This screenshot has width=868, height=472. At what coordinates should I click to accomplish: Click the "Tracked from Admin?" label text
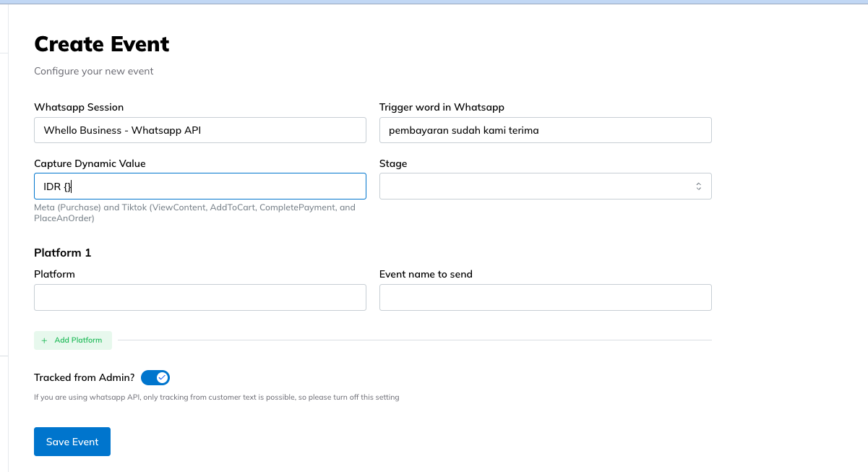pos(84,377)
